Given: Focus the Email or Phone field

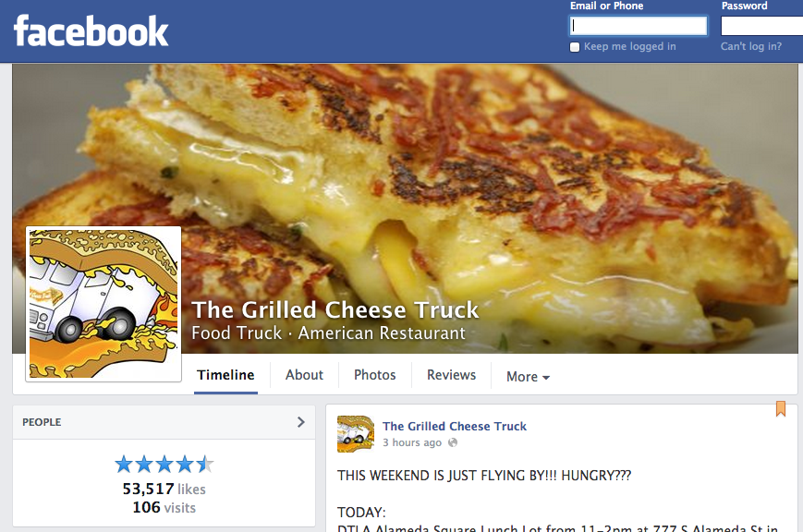Looking at the screenshot, I should [x=639, y=26].
